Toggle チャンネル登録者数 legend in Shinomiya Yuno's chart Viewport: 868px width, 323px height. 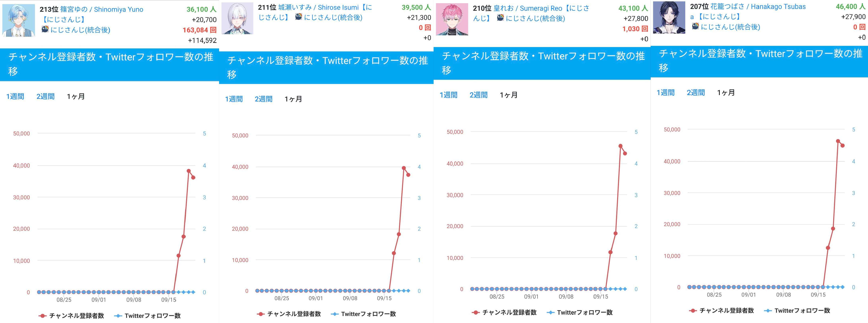coord(72,316)
